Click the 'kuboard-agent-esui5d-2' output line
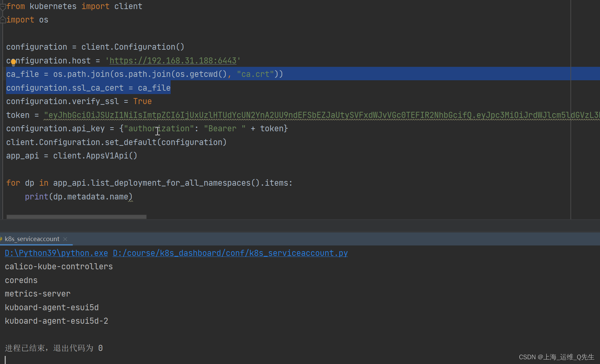This screenshot has width=600, height=364. tap(56, 321)
